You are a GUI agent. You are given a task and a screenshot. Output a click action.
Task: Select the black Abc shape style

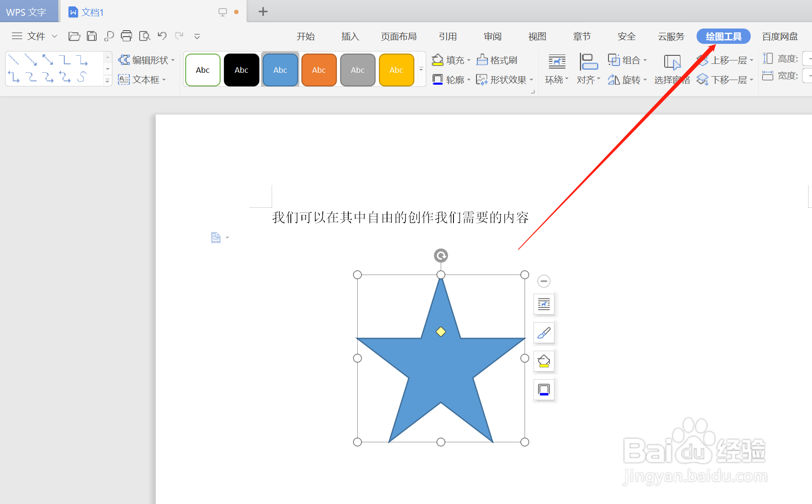[x=241, y=69]
